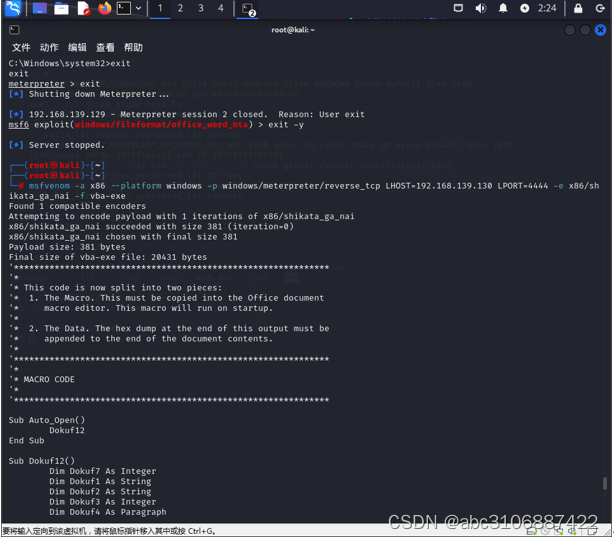
Task: Click the terminal window title icon
Action: tap(14, 30)
